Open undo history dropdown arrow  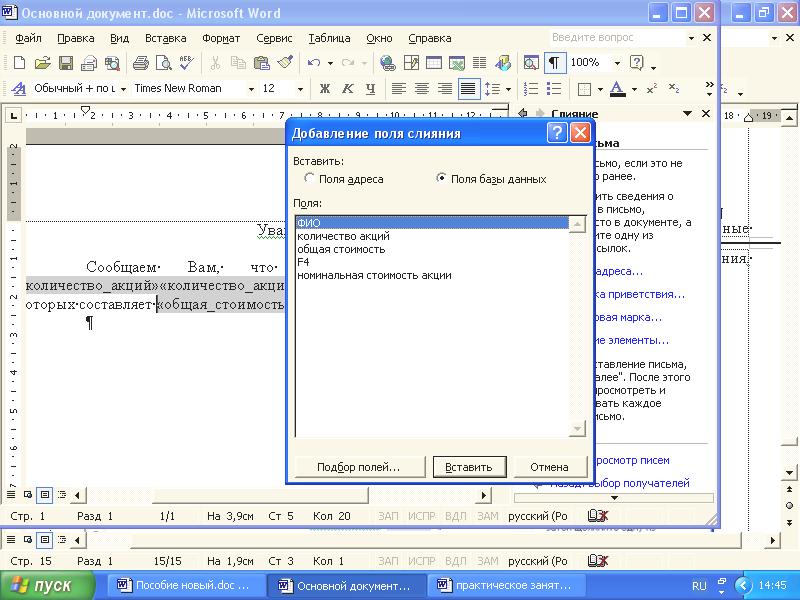tap(330, 63)
